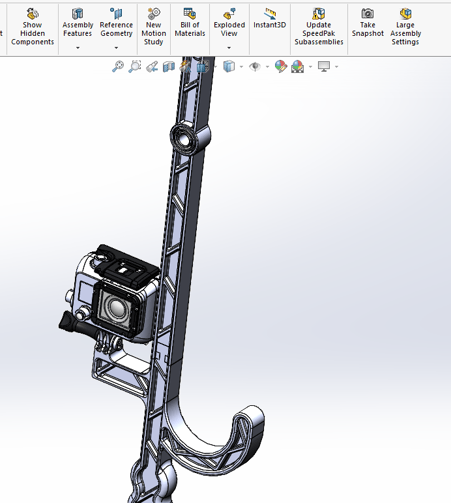Open Large Assembly Settings
Screen dimensions: 451x503
pyautogui.click(x=405, y=27)
